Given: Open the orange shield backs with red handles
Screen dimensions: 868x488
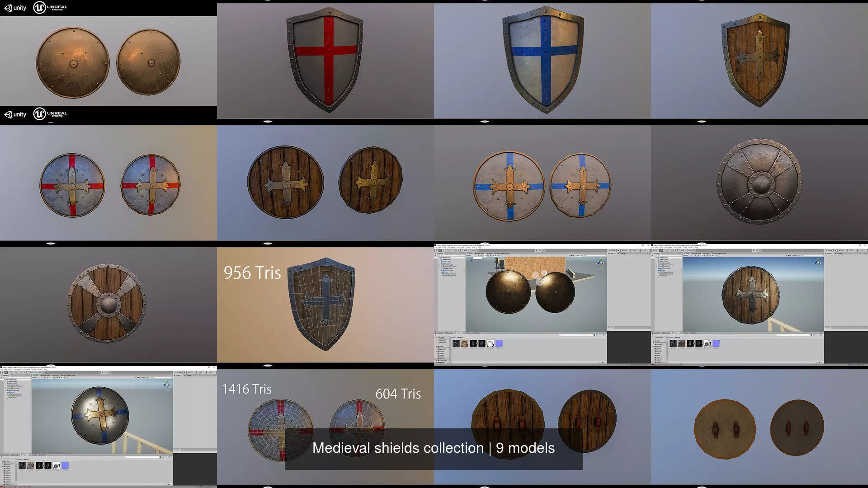Looking at the screenshot, I should point(759,427).
